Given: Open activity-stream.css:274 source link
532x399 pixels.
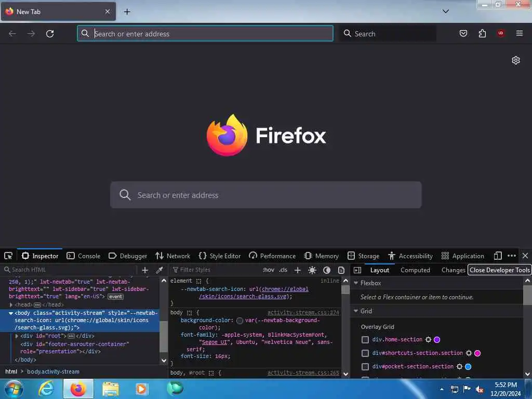Looking at the screenshot, I should tap(303, 312).
